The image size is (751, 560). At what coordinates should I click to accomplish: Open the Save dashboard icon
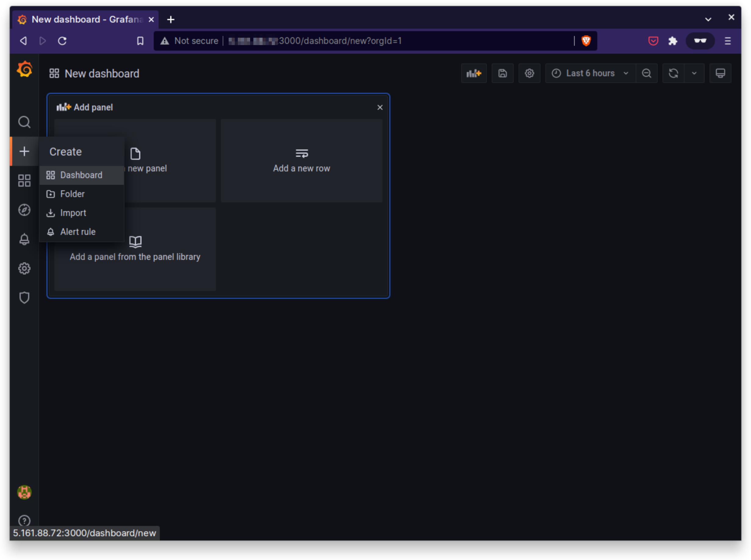coord(503,73)
